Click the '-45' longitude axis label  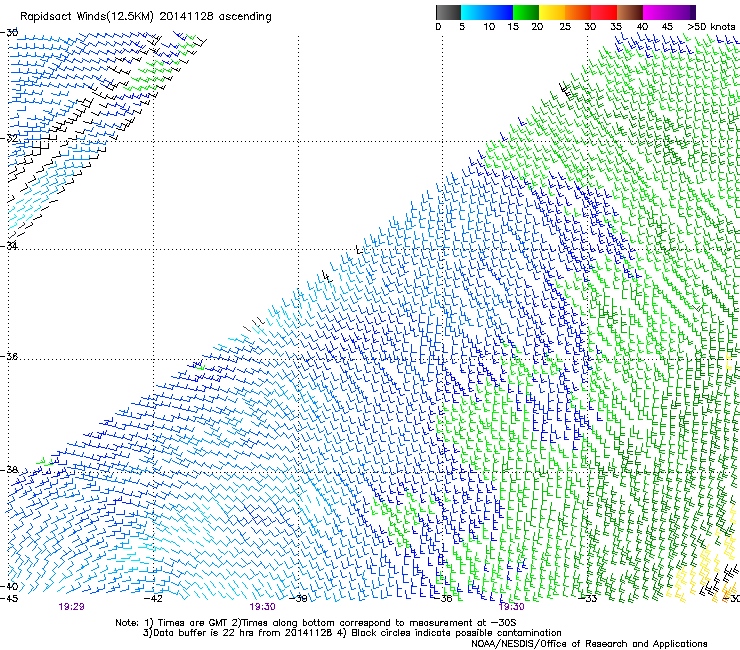point(9,599)
